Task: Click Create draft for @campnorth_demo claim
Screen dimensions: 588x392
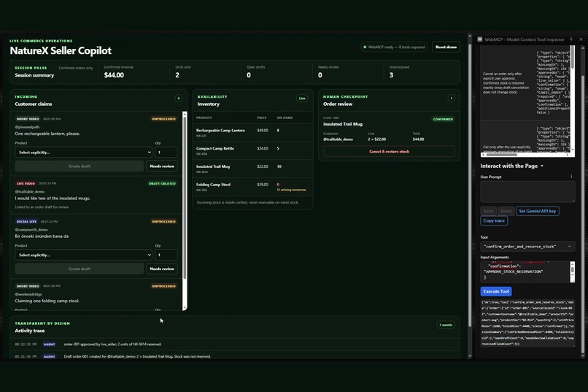Action: point(79,269)
